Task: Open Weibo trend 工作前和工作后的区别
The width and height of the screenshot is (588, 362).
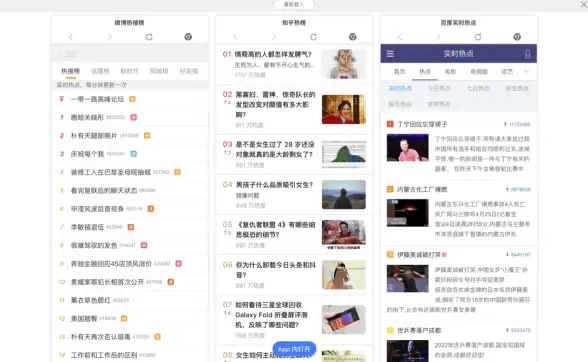Action: tap(104, 355)
